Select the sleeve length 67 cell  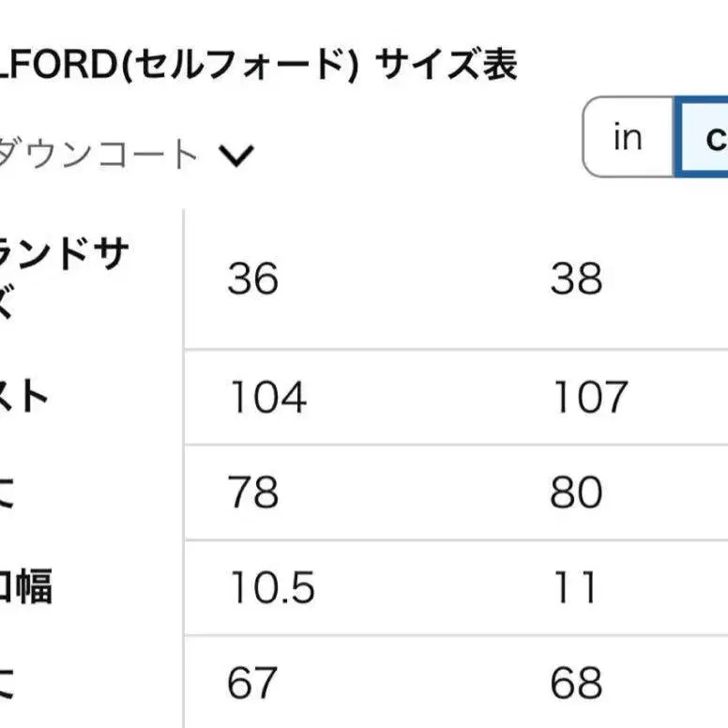pos(251,683)
